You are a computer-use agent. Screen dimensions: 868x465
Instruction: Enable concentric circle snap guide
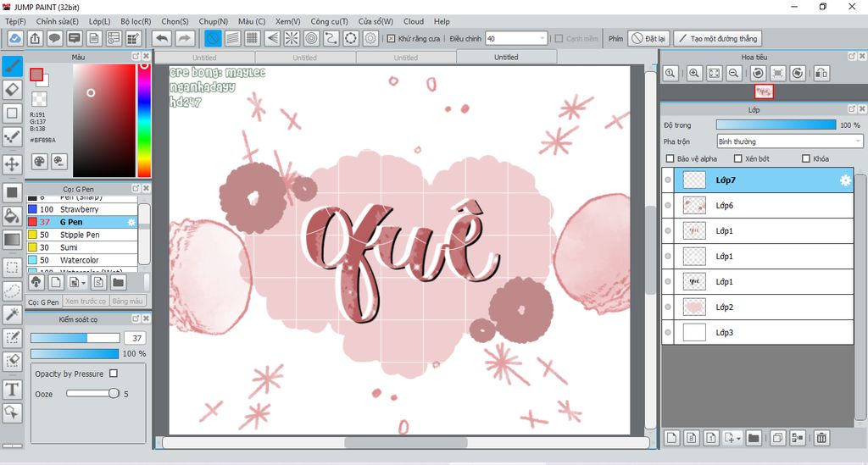[x=312, y=39]
